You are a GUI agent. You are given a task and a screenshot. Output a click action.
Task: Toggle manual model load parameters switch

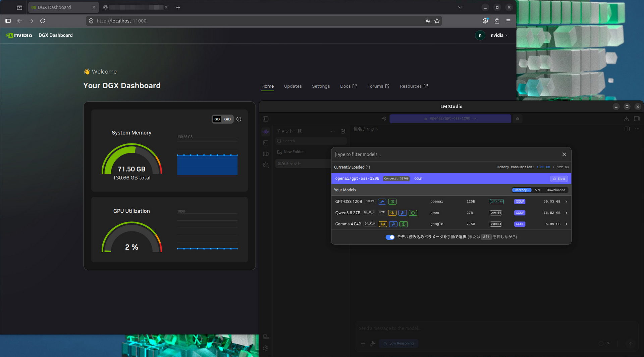tap(390, 237)
